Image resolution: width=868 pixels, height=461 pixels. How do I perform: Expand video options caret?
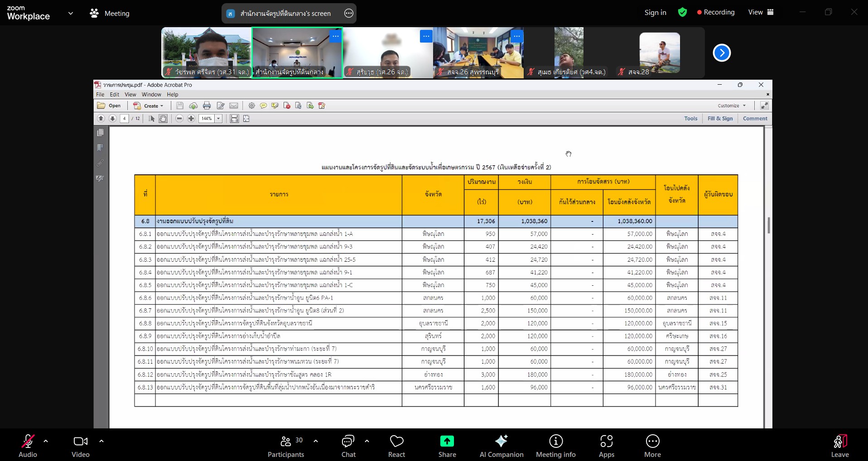(x=101, y=441)
